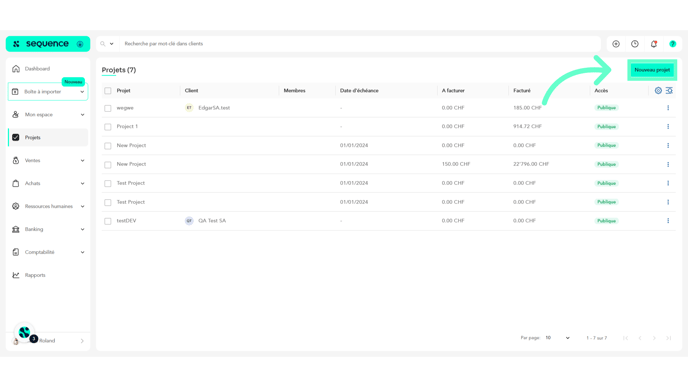
Task: Open the wegwe project link
Action: (125, 108)
